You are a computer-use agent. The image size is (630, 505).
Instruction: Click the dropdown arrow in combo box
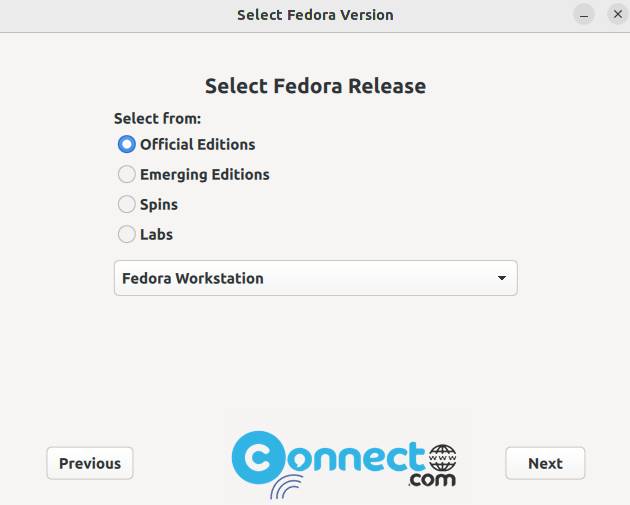point(501,278)
